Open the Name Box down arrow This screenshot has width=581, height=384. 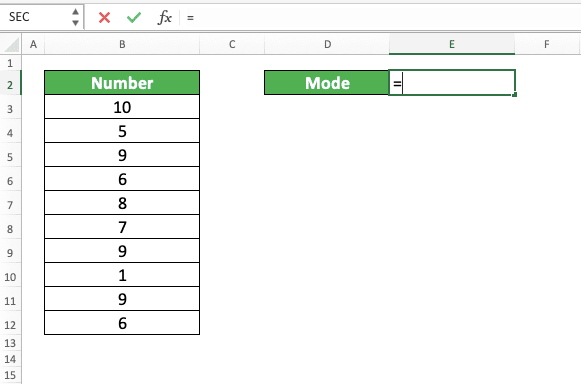pos(75,23)
